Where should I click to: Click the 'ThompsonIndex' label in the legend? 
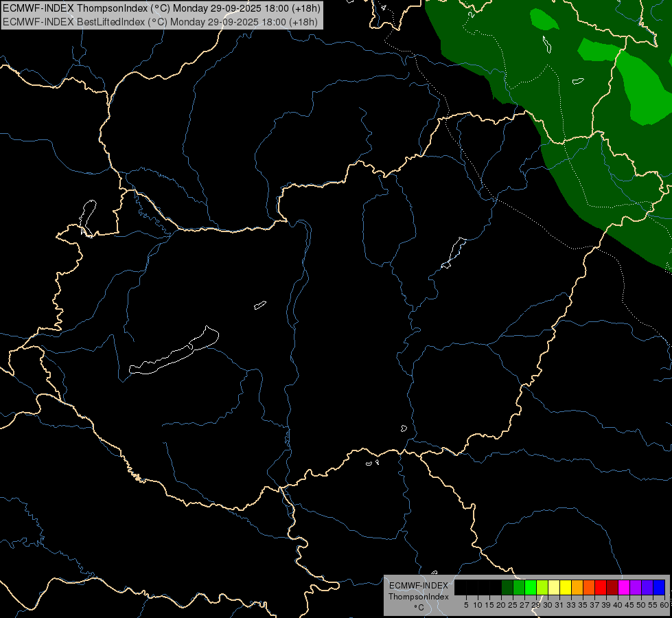pyautogui.click(x=419, y=597)
